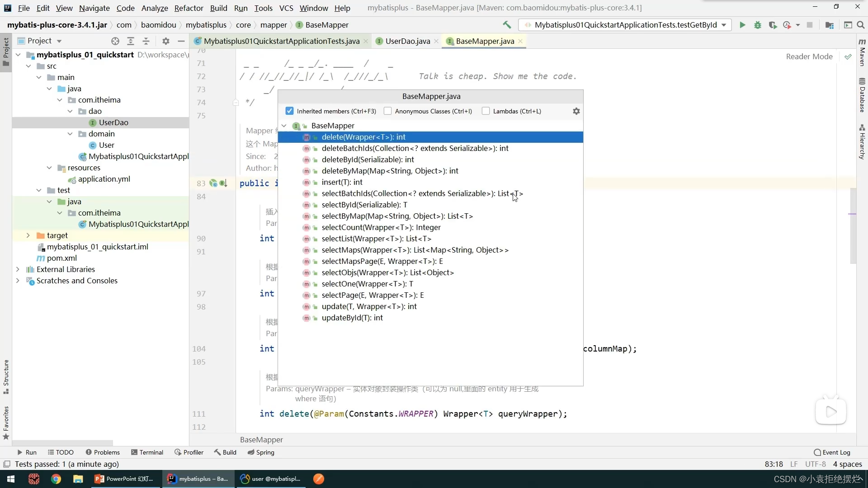Viewport: 868px width, 488px height.
Task: Collapse mybatisplus_01_quickstart project root
Action: click(19, 55)
